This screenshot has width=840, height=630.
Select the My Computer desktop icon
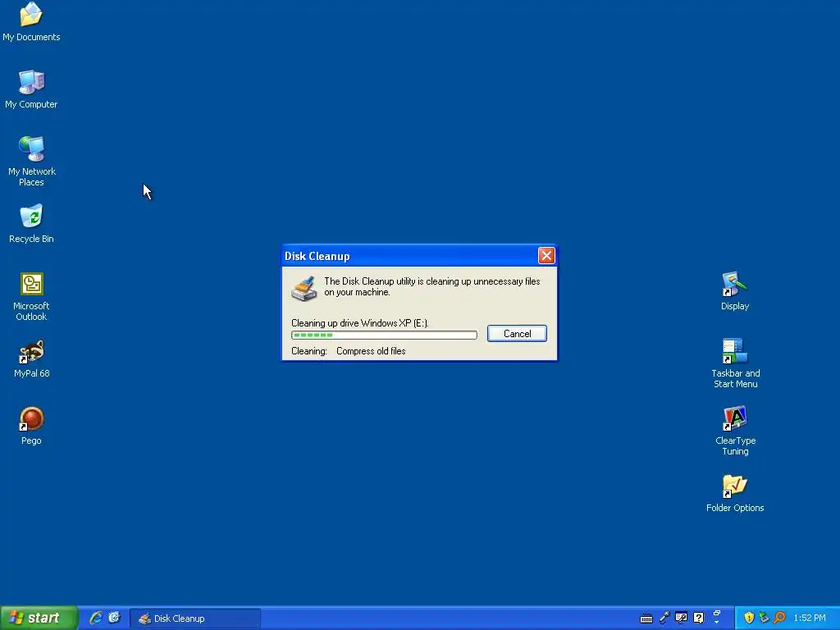pyautogui.click(x=31, y=89)
